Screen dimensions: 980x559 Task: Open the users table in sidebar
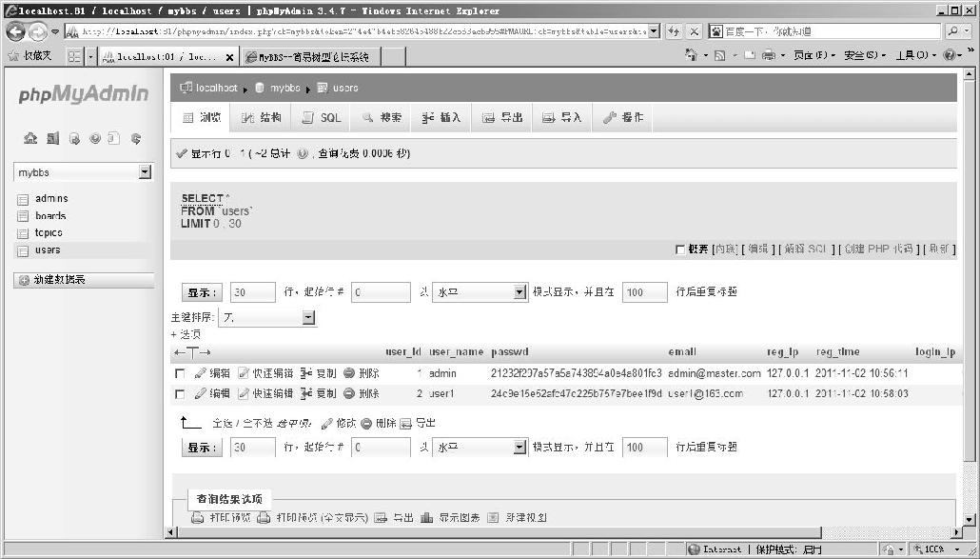(x=48, y=250)
